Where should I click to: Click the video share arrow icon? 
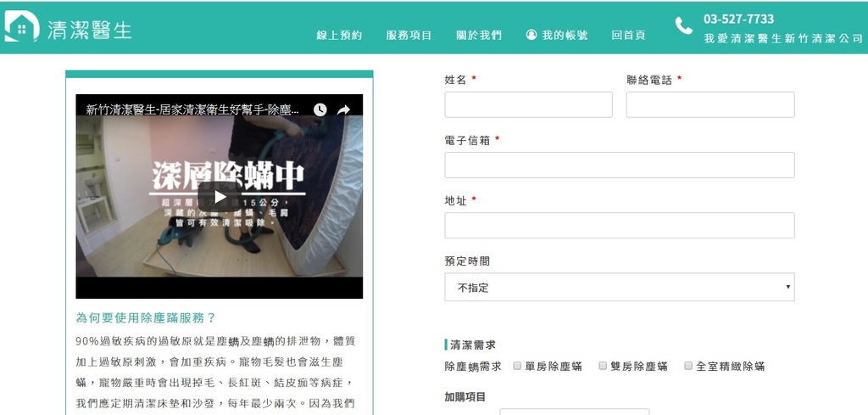click(x=343, y=109)
